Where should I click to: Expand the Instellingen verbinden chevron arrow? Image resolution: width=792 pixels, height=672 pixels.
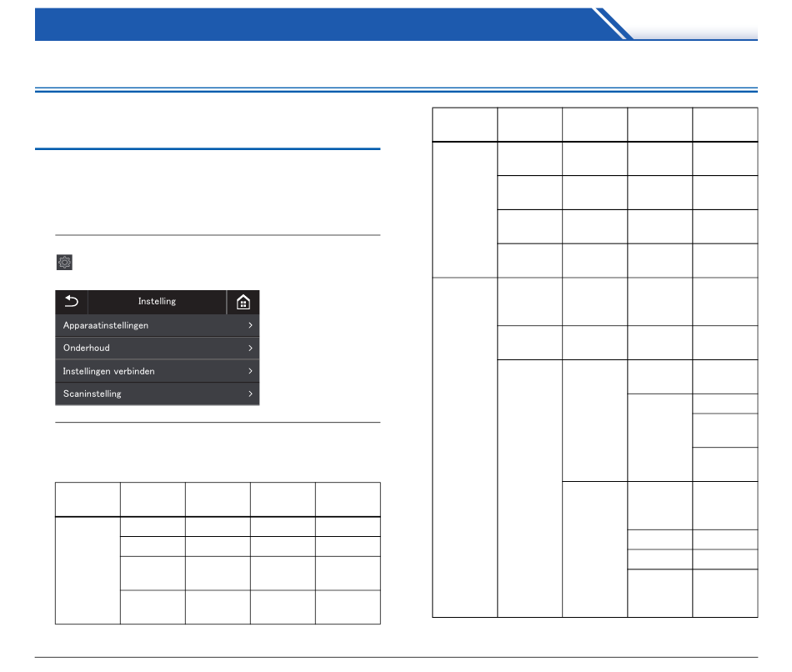250,371
